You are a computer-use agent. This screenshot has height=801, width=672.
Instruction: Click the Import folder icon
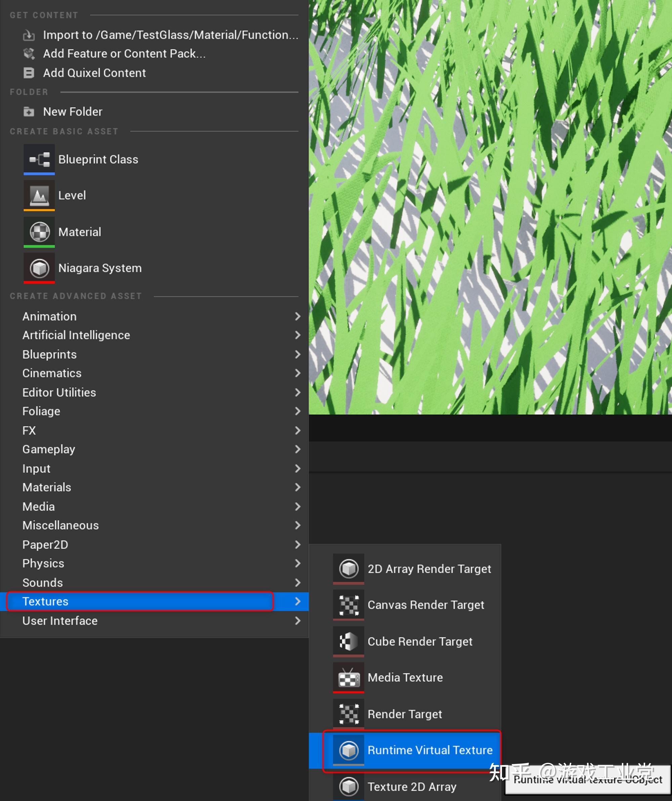pyautogui.click(x=29, y=35)
